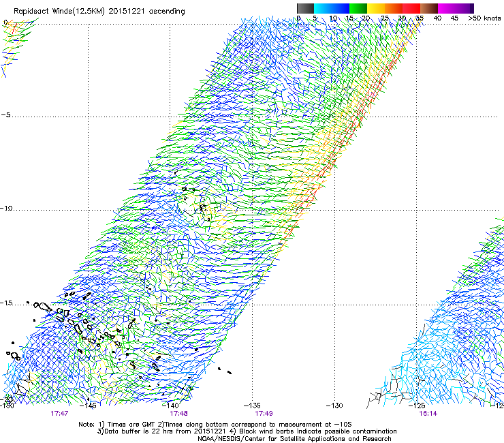This screenshot has height=443, width=504.
Task: Click the '17:47' pass time label
Action: (59, 414)
